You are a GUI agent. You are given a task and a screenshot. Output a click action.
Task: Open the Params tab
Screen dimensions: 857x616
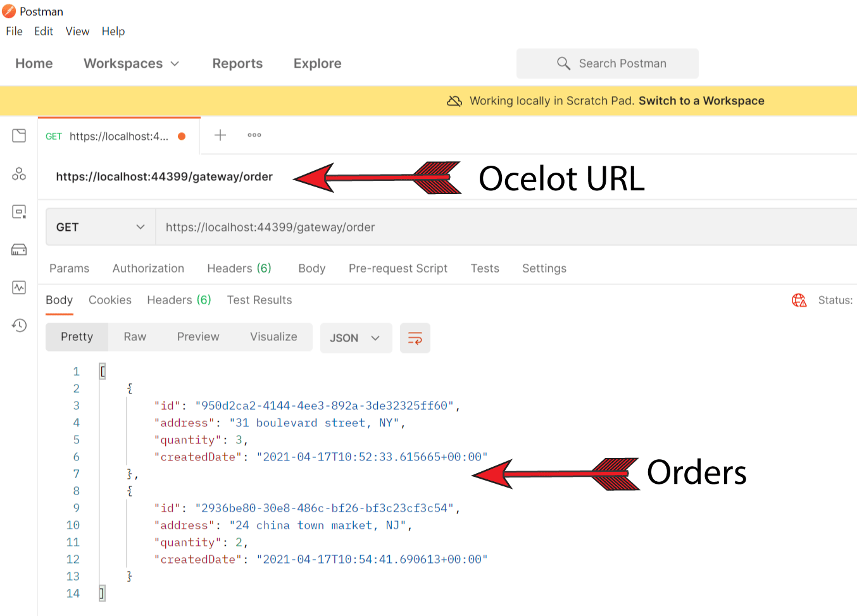click(69, 268)
